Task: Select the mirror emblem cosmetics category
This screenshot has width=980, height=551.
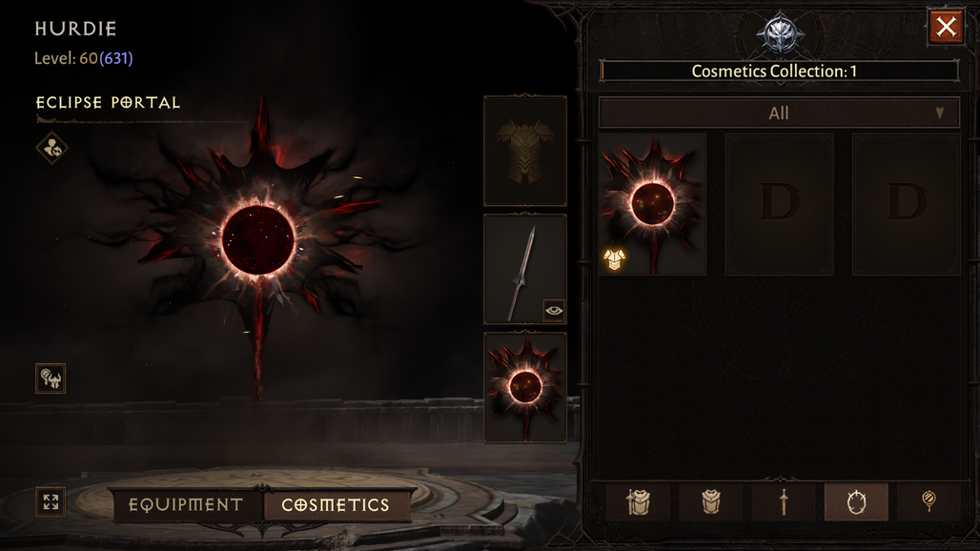Action: click(x=929, y=501)
